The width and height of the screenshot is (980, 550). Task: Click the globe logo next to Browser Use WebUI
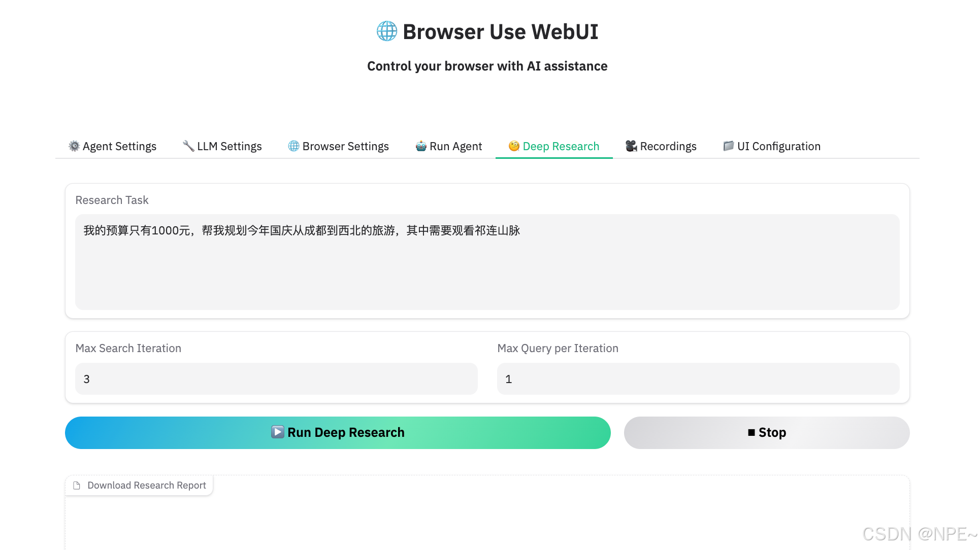(x=386, y=31)
